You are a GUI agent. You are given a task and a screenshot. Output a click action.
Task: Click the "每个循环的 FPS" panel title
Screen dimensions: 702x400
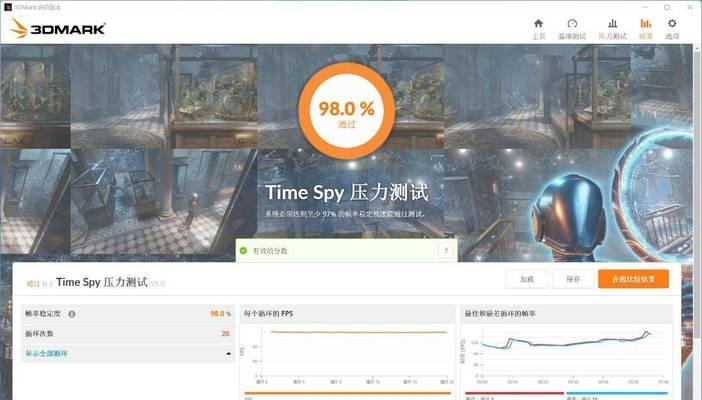[269, 314]
